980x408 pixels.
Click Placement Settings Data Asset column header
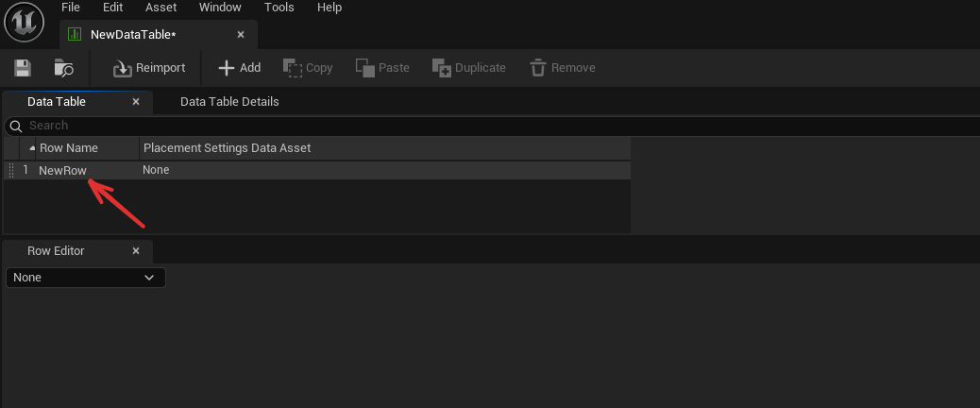(x=227, y=148)
